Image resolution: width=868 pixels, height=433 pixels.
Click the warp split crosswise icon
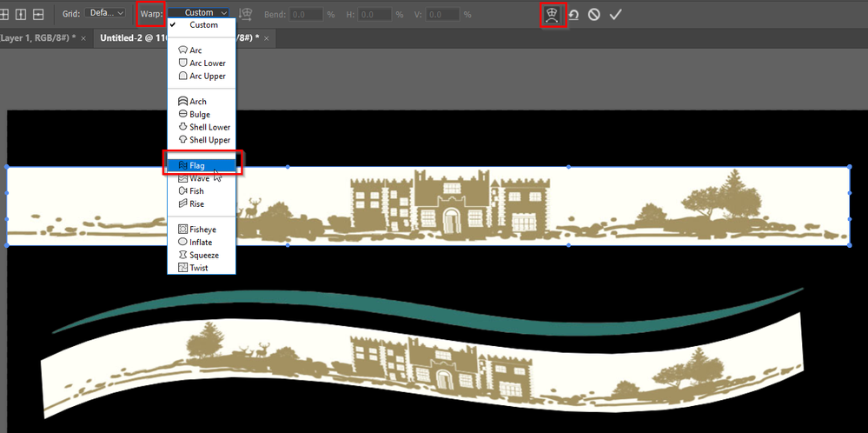click(x=3, y=15)
